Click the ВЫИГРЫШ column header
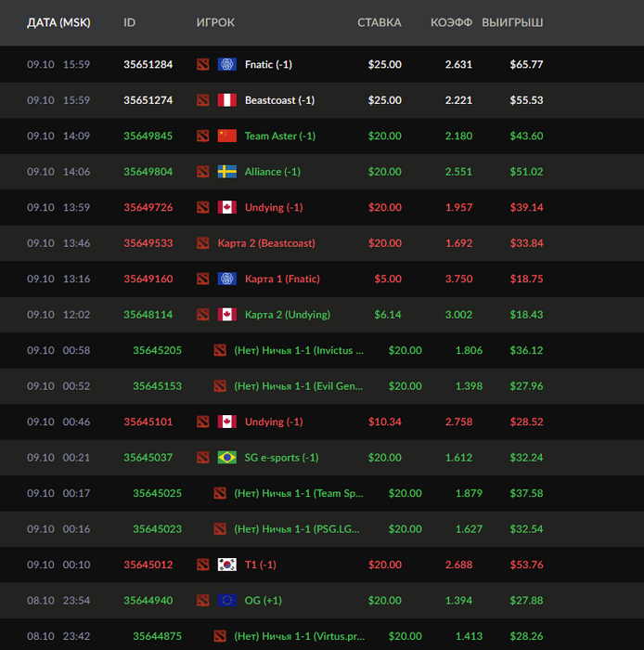The height and width of the screenshot is (650, 644). click(512, 22)
